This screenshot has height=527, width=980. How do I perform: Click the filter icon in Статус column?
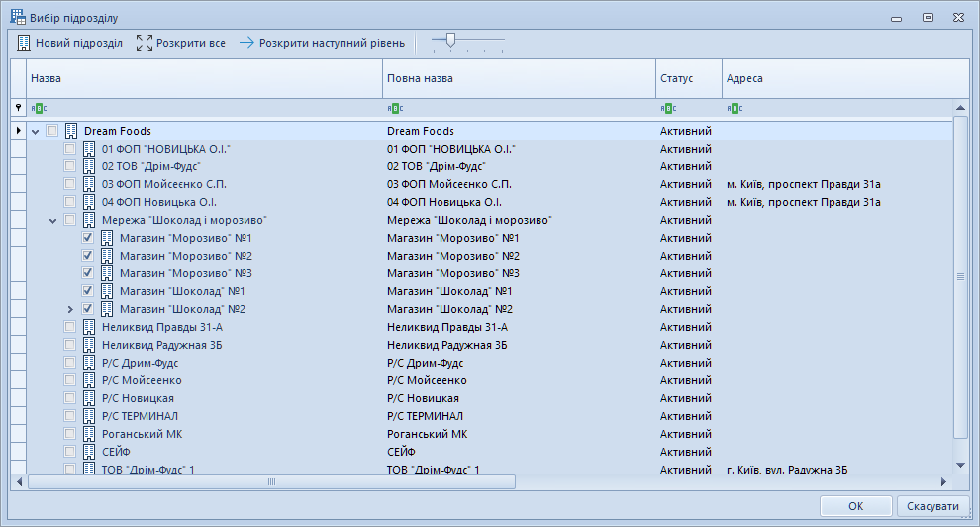668,108
